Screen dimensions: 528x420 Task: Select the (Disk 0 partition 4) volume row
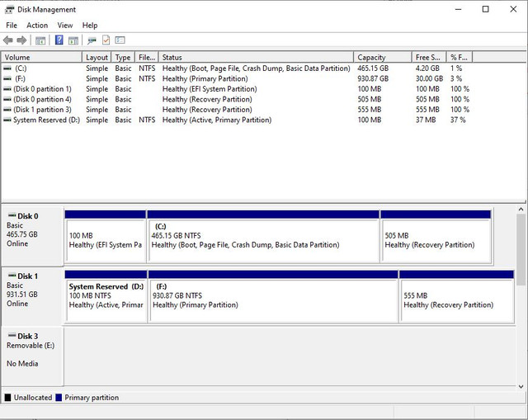(236, 99)
